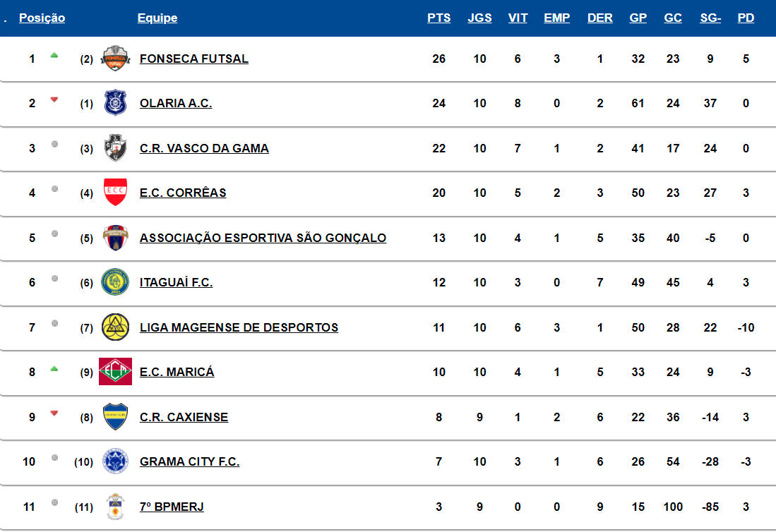
Task: Click the E.C. Maricá team logo
Action: tap(115, 372)
